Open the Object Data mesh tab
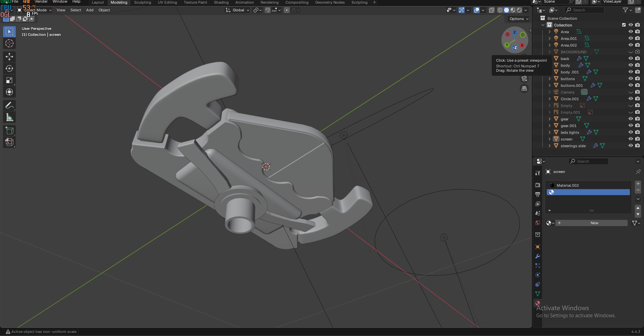 538,294
